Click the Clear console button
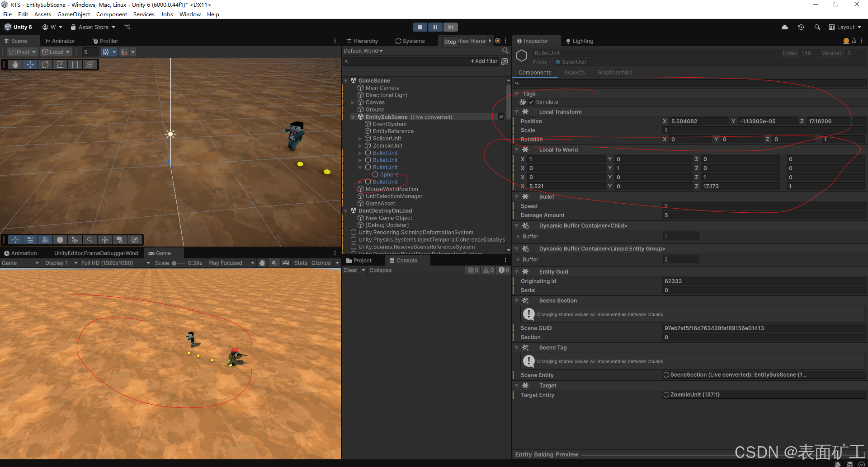Viewport: 868px width, 467px height. 350,270
